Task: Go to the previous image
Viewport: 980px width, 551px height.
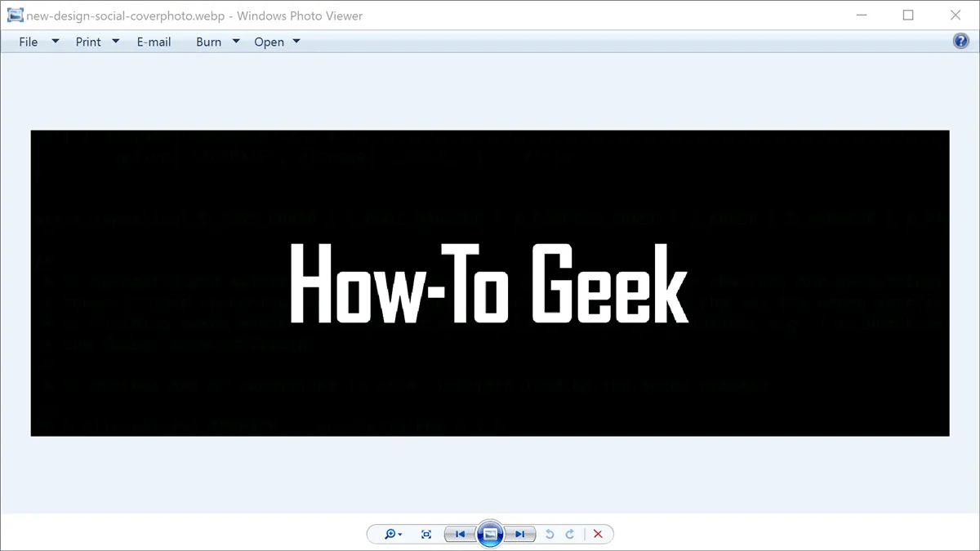Action: pyautogui.click(x=461, y=534)
